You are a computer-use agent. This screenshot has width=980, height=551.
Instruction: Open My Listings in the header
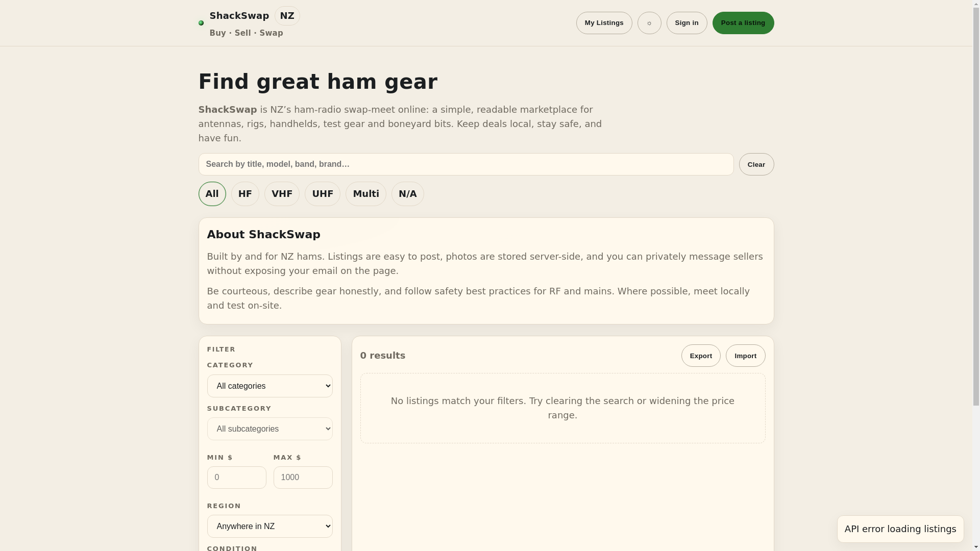click(604, 23)
